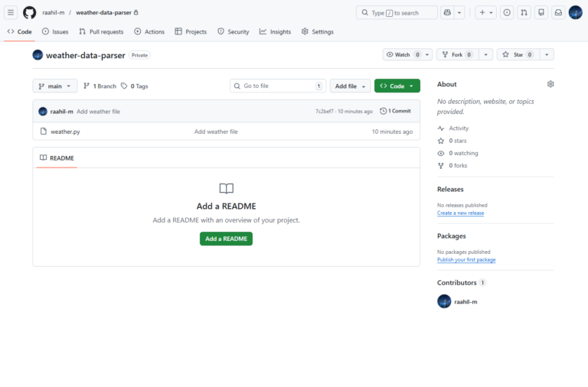The height and width of the screenshot is (387, 588).
Task: Expand the Fork dropdown arrow
Action: (486, 55)
